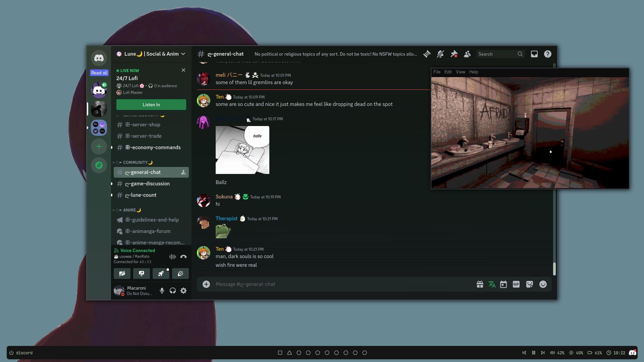Toggle headphones deafen
The width and height of the screenshot is (644, 362).
173,291
